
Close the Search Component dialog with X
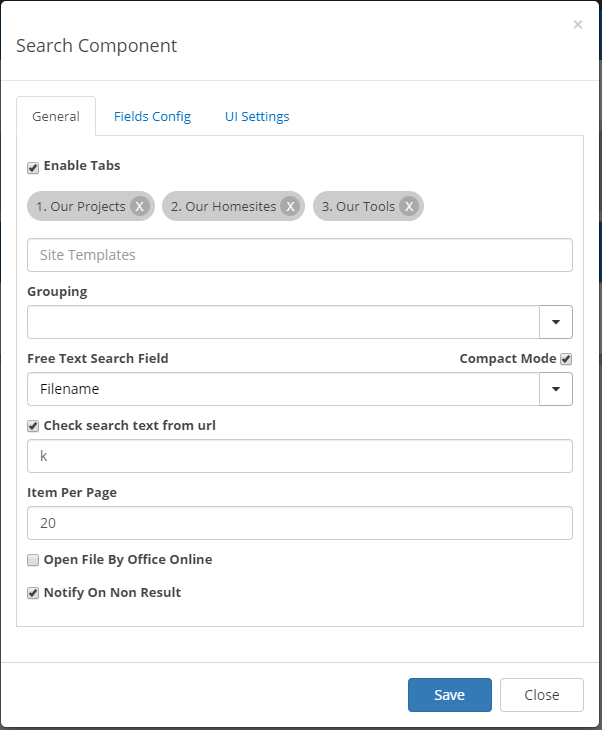(578, 24)
